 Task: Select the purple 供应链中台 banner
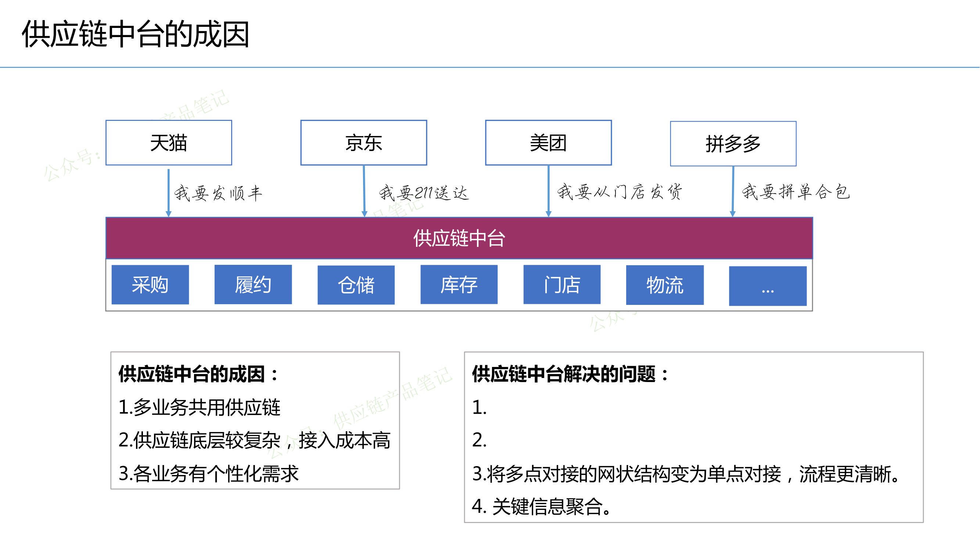(459, 238)
